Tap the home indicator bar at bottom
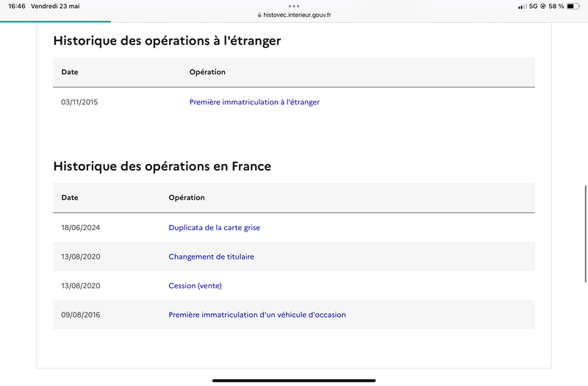This screenshot has height=386, width=588. [x=294, y=380]
